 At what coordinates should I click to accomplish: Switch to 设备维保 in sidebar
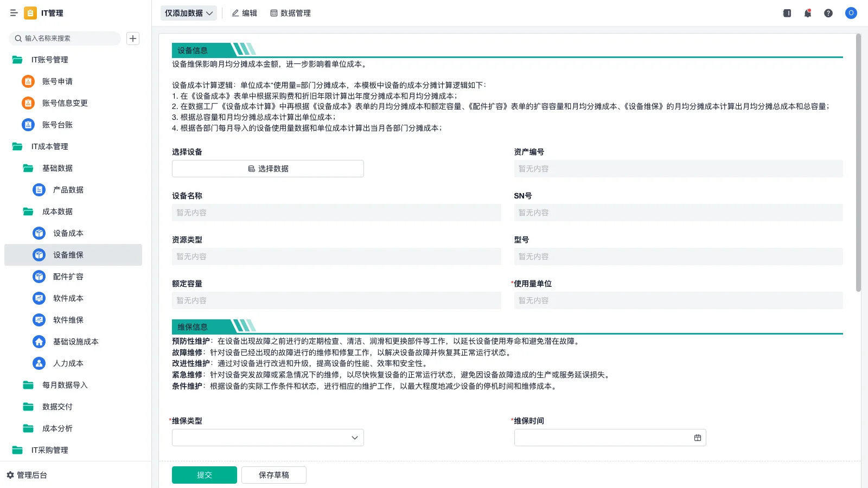(68, 255)
